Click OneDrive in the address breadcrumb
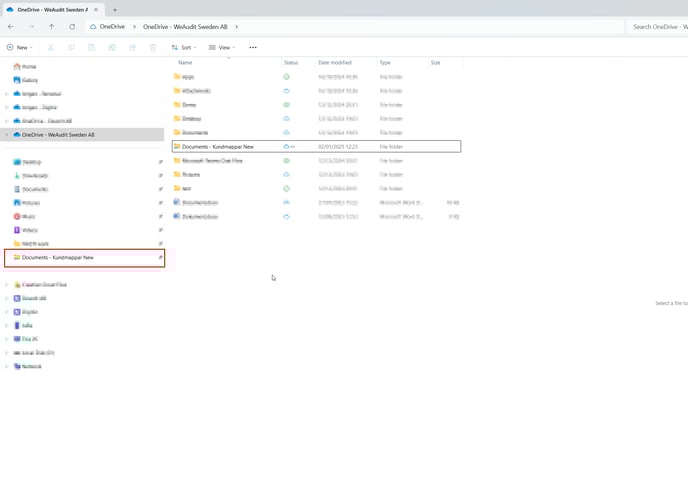 pyautogui.click(x=112, y=27)
